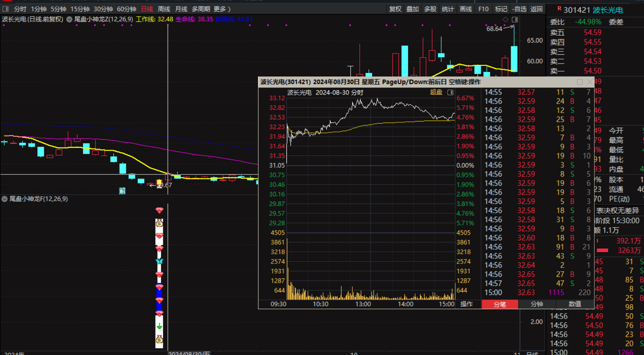This screenshot has height=355, width=644.
Task: Expand the 尾盘小神龙Z indicator dropdown
Action: click(x=69, y=19)
